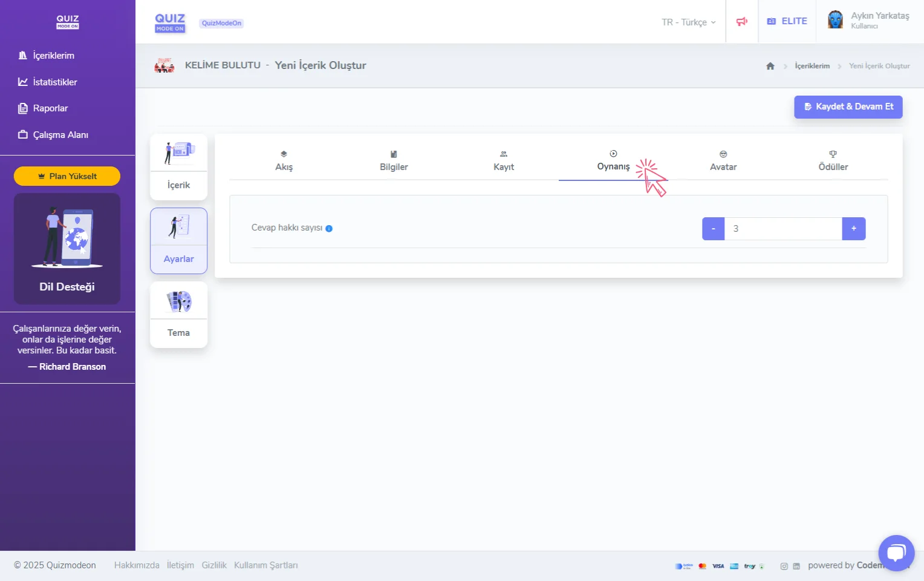Viewport: 924px width, 581px height.
Task: Click the user avatar picture
Action: 835,20
